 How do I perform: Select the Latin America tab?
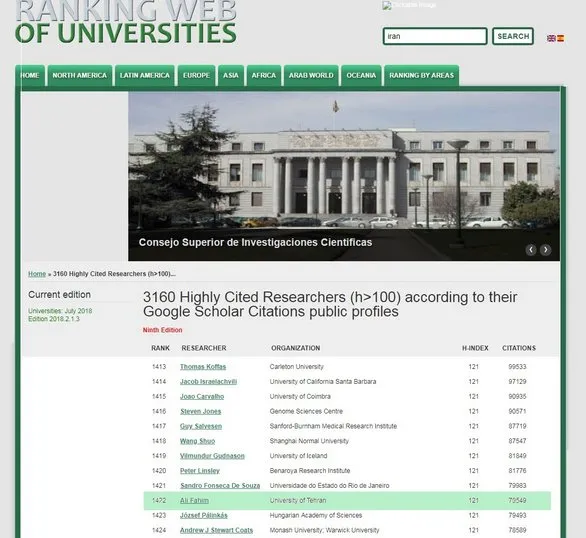(145, 75)
